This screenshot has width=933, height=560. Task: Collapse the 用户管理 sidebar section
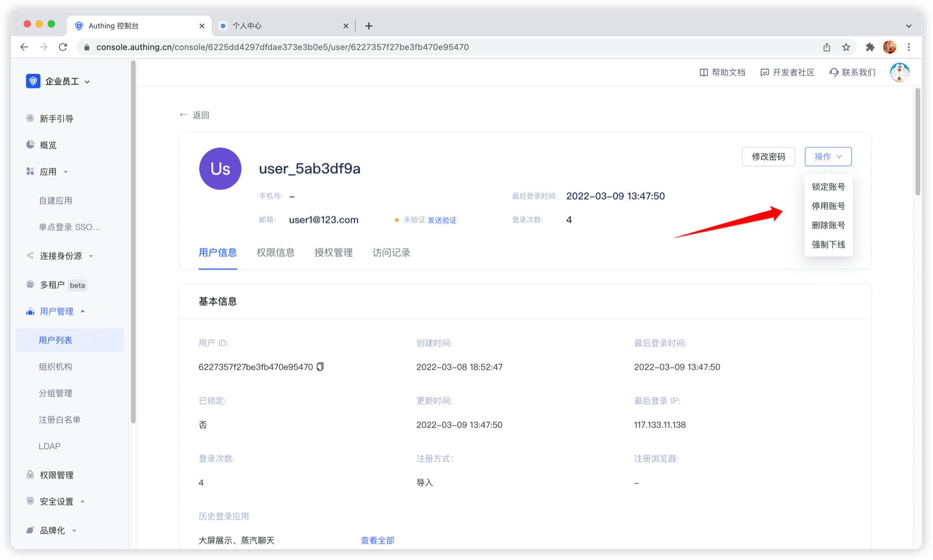click(57, 311)
